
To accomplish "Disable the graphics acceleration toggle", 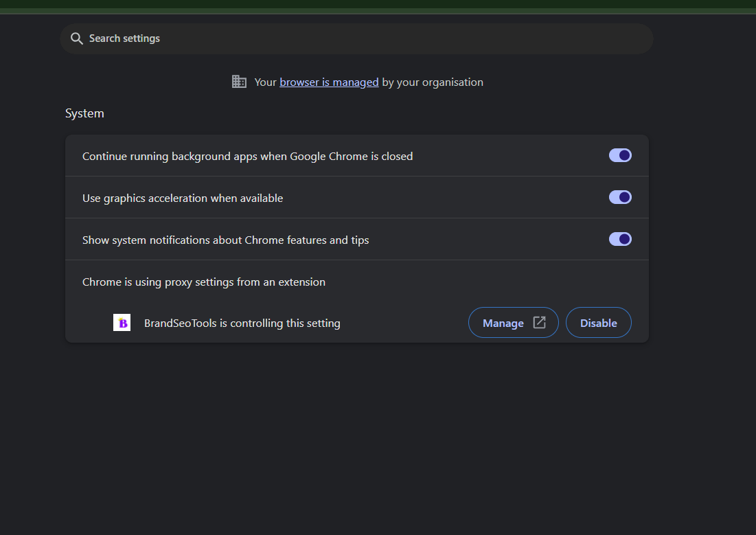I will tap(620, 198).
